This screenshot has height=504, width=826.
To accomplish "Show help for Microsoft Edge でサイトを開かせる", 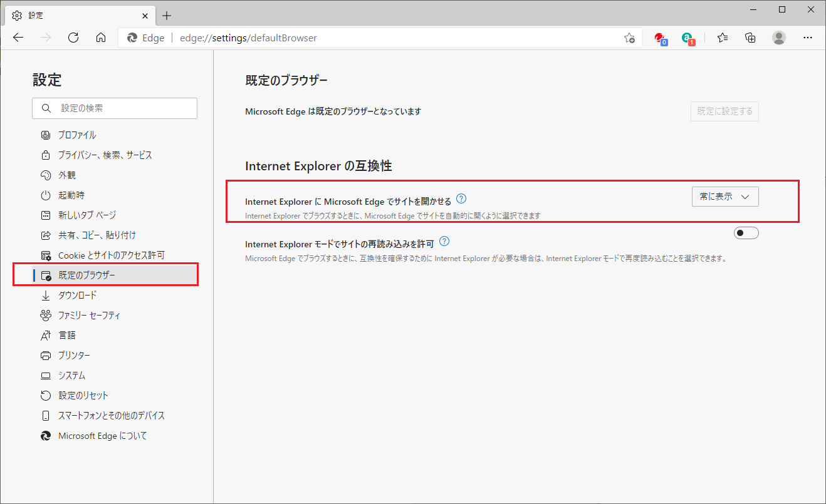I will pyautogui.click(x=461, y=199).
